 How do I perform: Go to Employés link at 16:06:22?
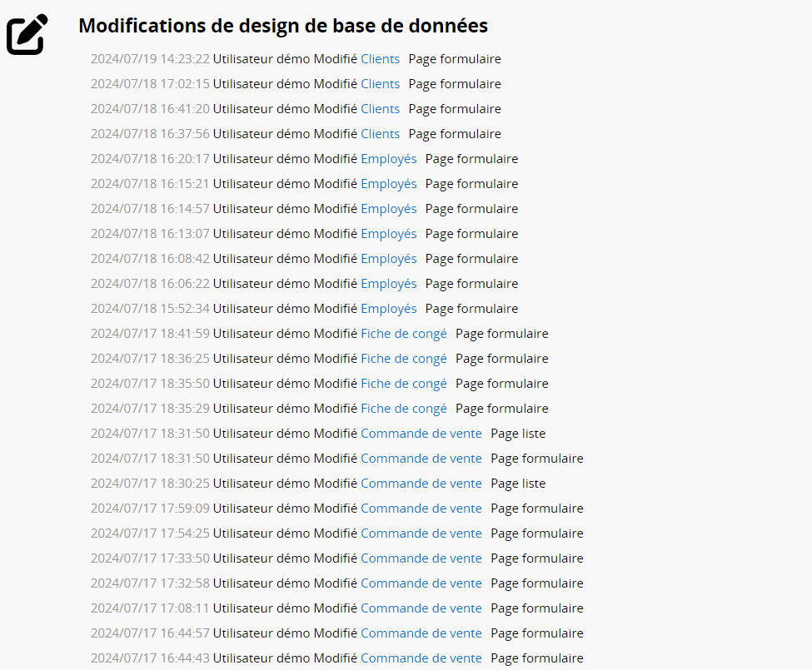click(x=388, y=284)
